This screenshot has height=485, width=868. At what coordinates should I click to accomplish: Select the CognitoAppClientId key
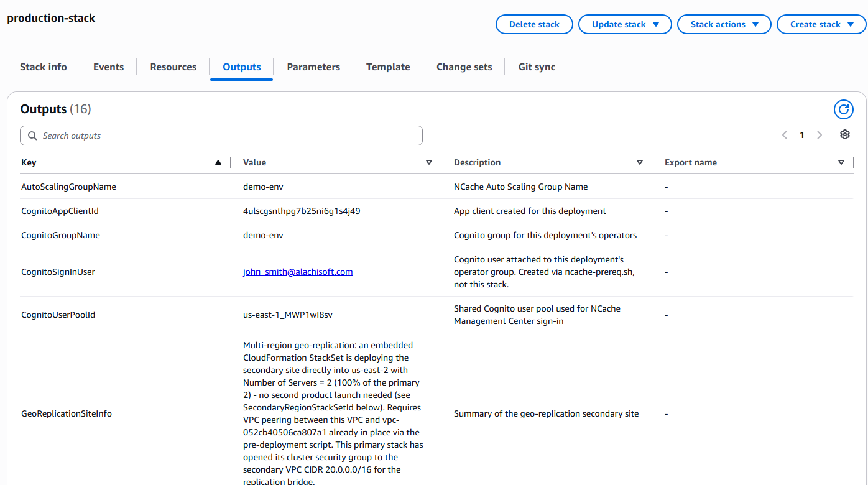click(x=60, y=211)
